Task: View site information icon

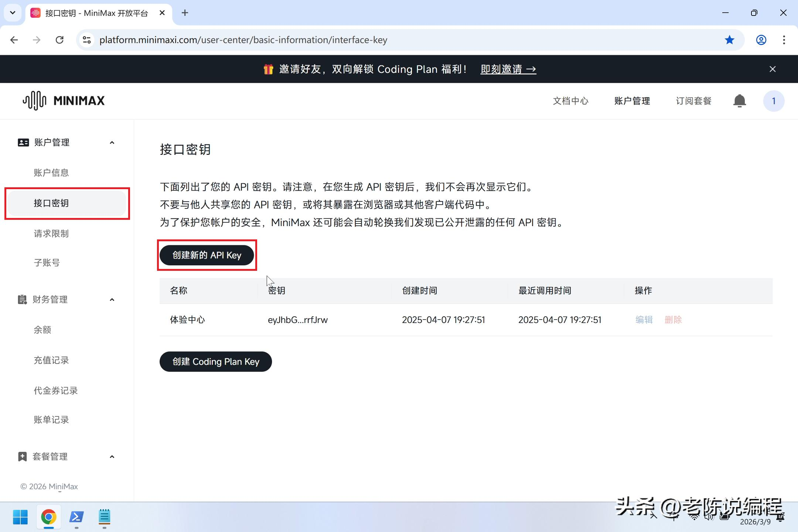Action: [x=87, y=40]
